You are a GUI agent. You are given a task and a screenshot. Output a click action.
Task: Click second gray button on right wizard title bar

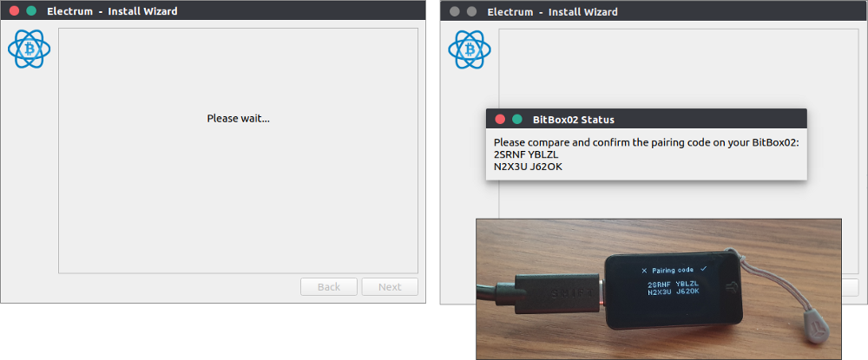[x=471, y=11]
